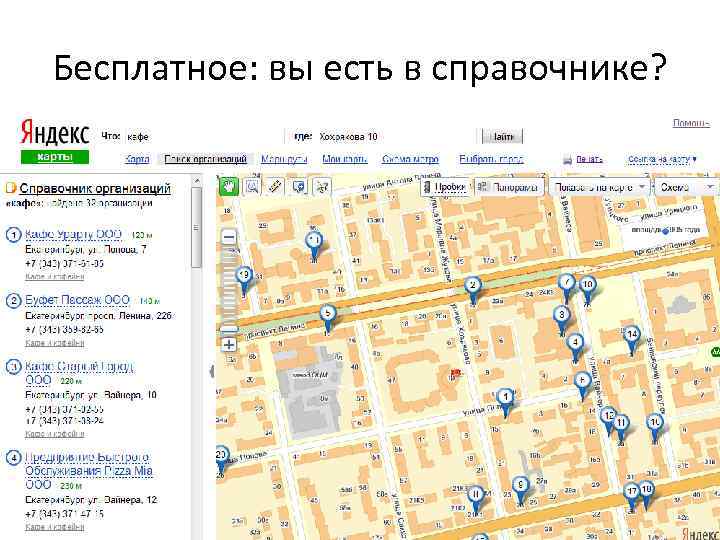Click Кафе и кофейни under Кафе Урарту

[55, 276]
